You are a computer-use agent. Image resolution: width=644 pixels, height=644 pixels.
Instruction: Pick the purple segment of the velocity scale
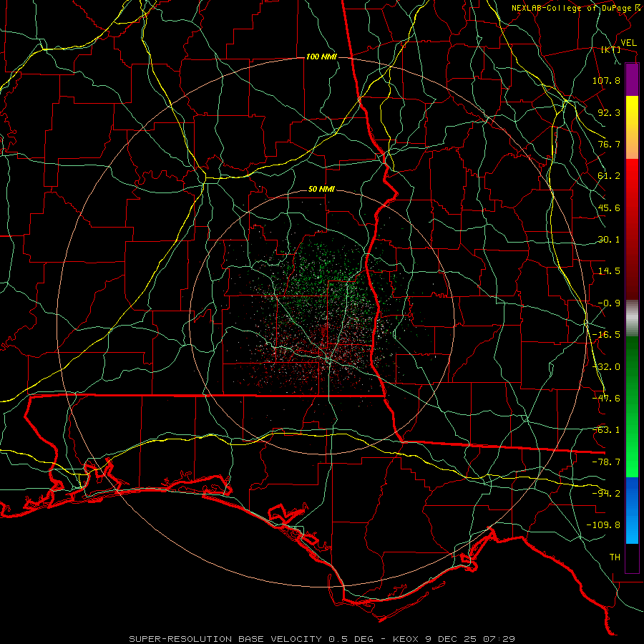[632, 79]
